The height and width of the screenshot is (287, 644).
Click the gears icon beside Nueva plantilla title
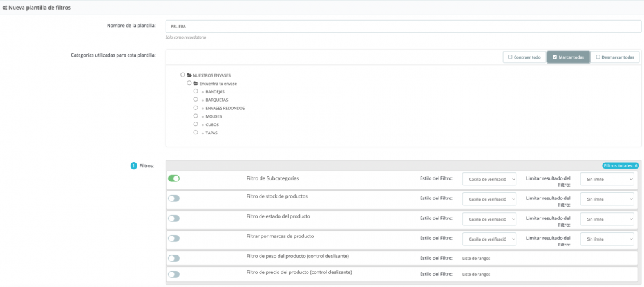(x=5, y=7)
